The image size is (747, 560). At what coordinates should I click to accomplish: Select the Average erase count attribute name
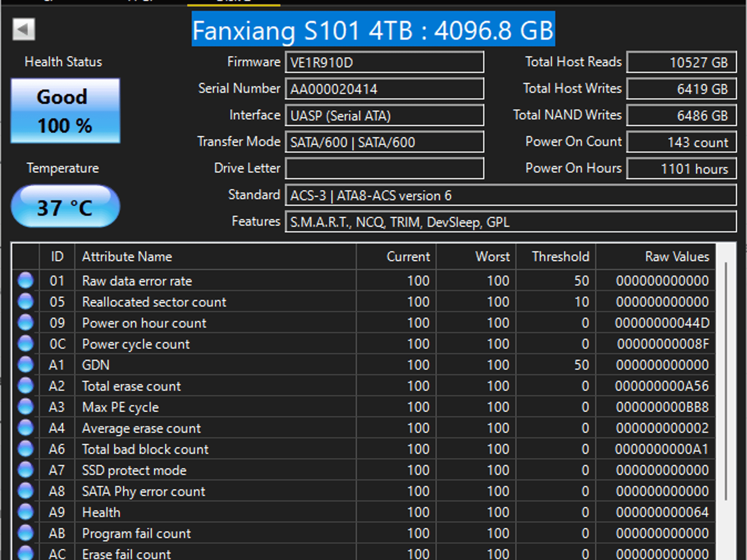coord(141,428)
